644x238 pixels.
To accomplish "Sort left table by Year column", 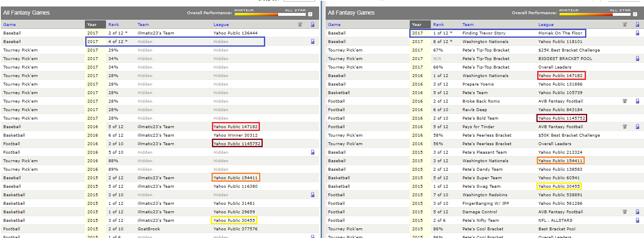I will coord(92,25).
